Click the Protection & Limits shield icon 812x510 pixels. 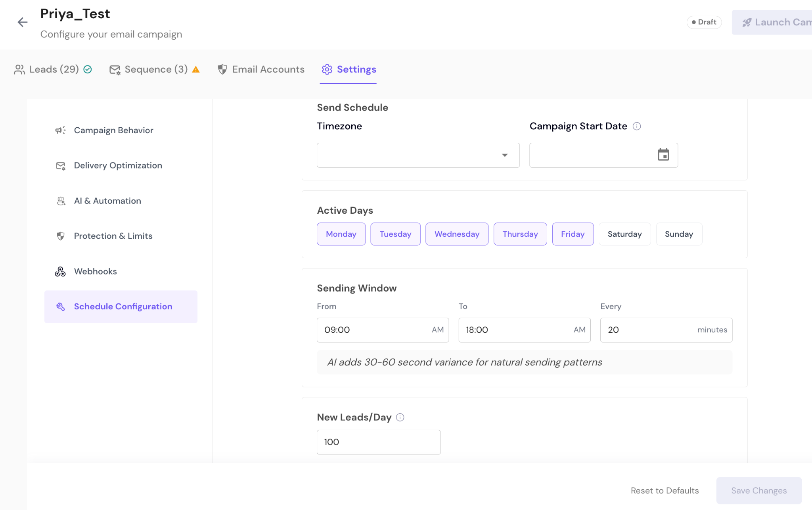[60, 236]
